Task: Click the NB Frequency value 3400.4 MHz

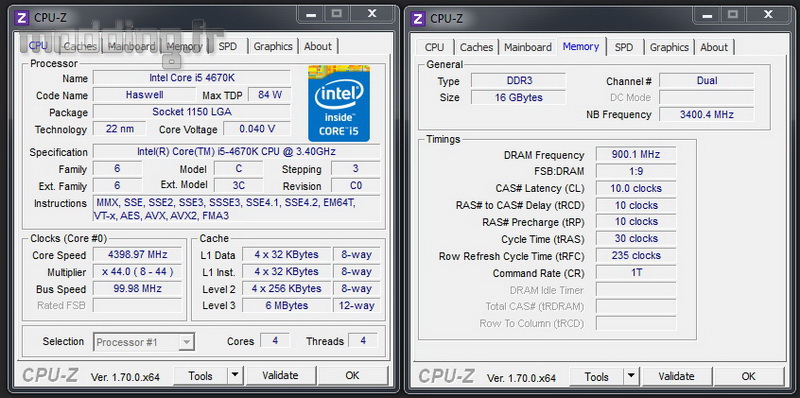Action: click(707, 114)
